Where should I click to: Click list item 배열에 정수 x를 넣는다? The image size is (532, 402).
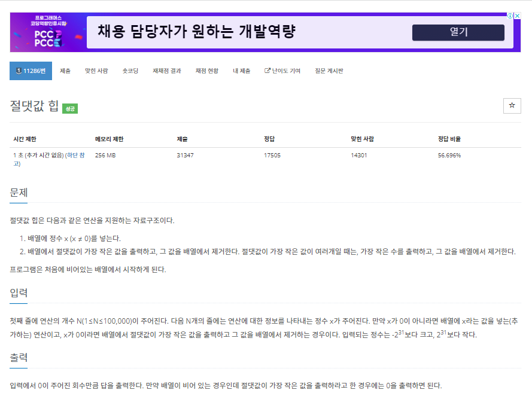coord(74,239)
